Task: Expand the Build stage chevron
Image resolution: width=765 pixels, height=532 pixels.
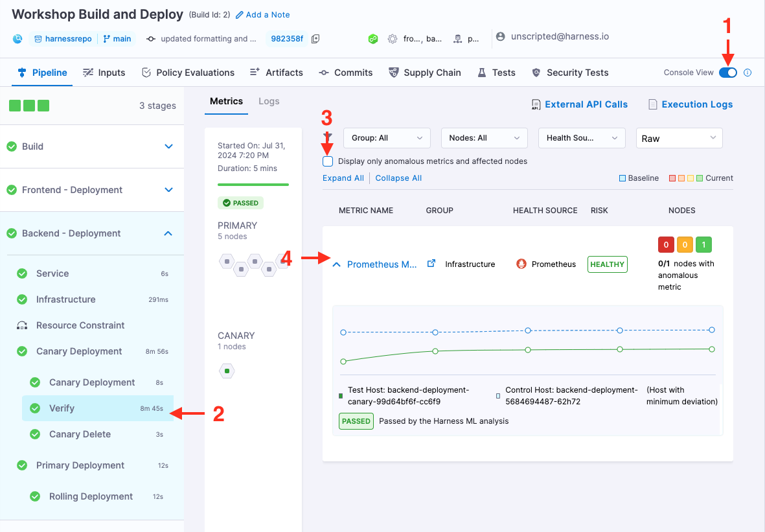Action: pyautogui.click(x=169, y=146)
